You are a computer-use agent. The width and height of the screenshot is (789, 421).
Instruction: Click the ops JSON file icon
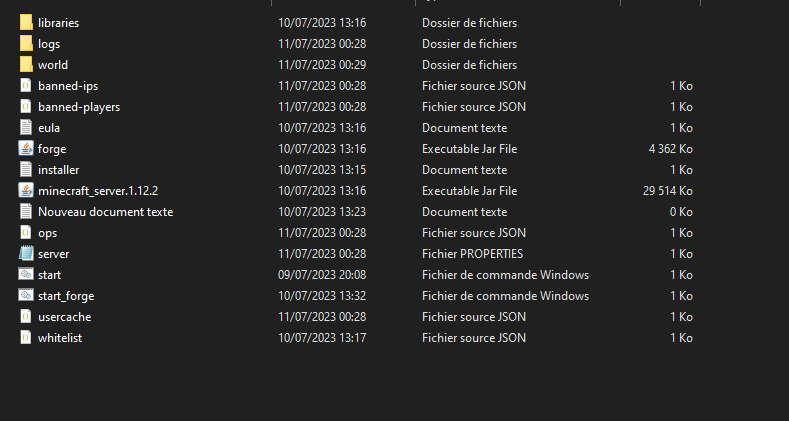click(26, 233)
